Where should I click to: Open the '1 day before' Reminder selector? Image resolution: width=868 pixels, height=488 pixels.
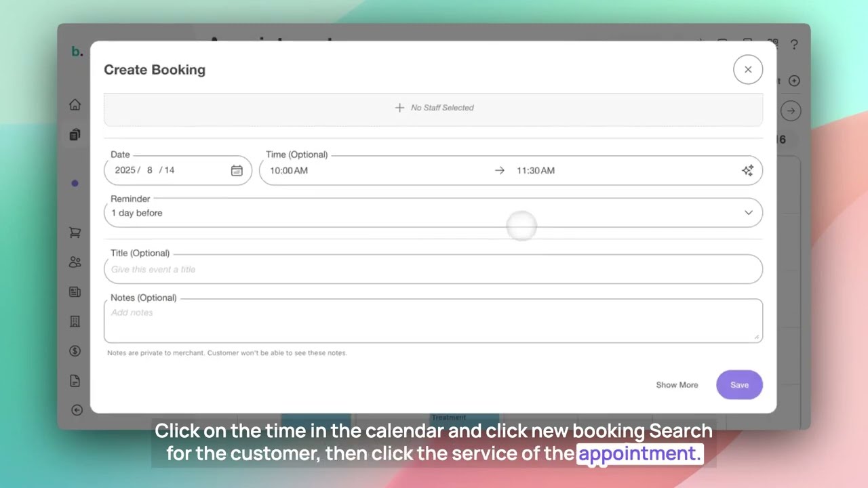tap(433, 213)
